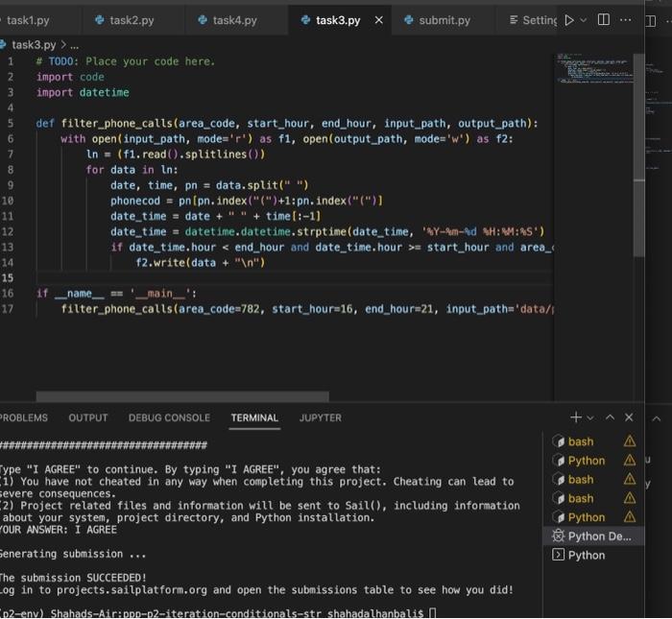The height and width of the screenshot is (619, 672).
Task: Switch to task2.py tab
Action: [x=125, y=20]
